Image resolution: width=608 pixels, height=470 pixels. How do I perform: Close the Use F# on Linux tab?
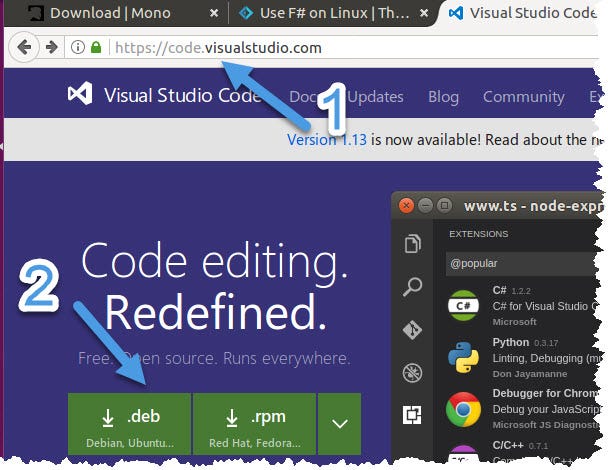point(424,13)
